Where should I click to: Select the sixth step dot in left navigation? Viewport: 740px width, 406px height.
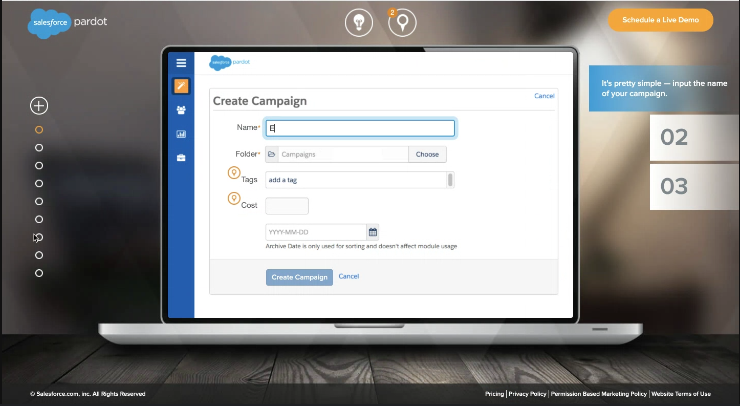tap(39, 220)
